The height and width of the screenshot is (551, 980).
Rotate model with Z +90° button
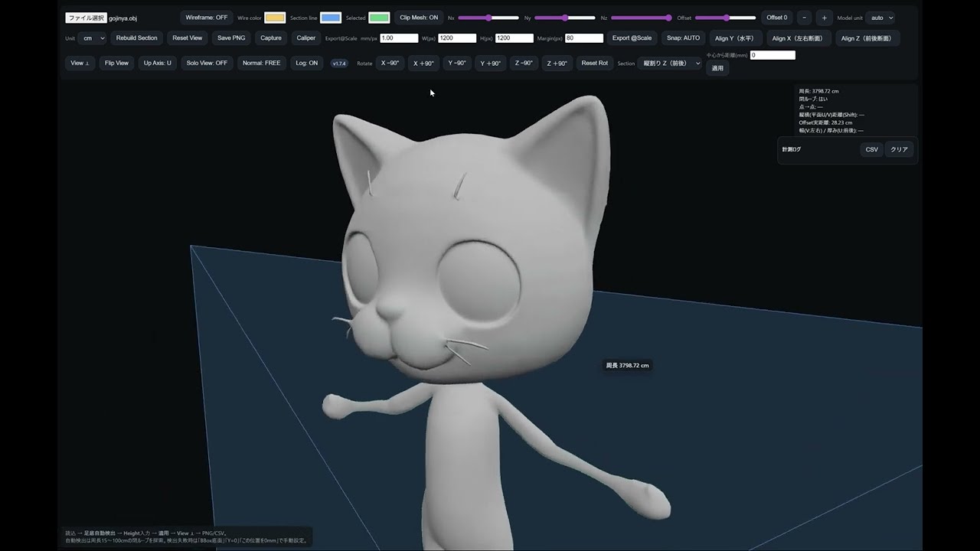pos(557,64)
